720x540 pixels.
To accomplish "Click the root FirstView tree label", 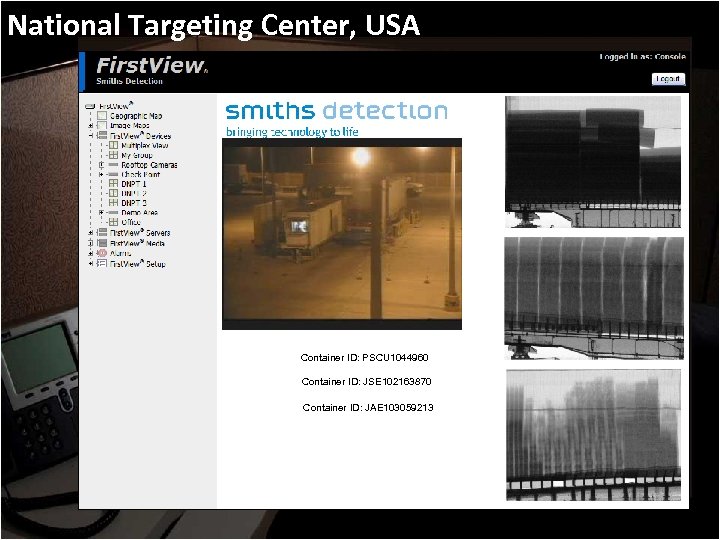I will [116, 106].
